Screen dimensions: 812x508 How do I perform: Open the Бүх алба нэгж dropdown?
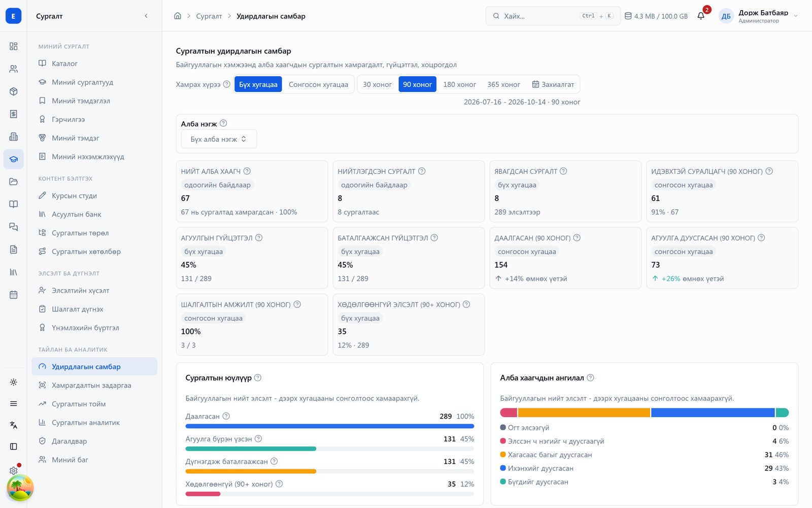click(219, 139)
